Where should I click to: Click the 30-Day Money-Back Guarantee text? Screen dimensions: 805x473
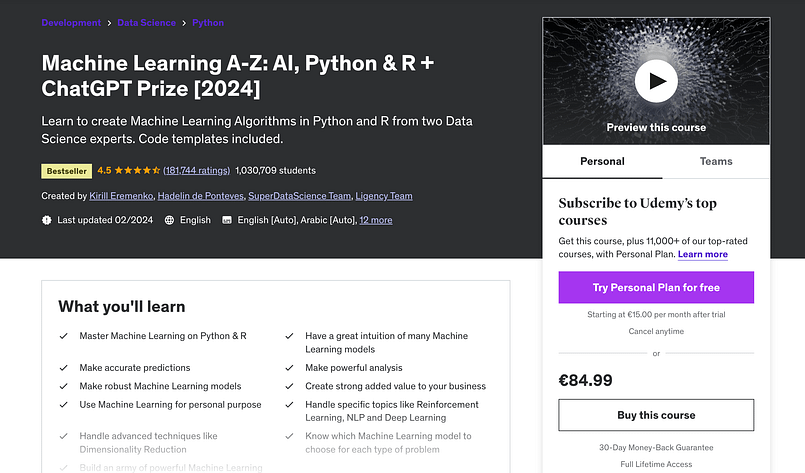[656, 447]
